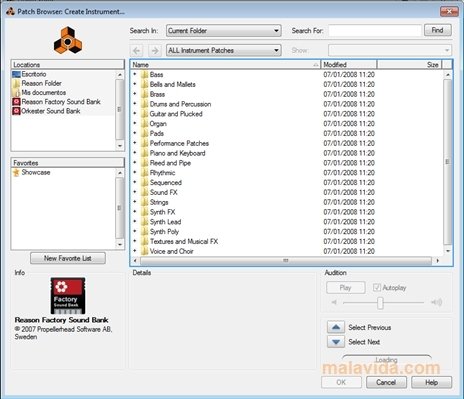Image resolution: width=464 pixels, height=399 pixels.
Task: Click the Cancel button
Action: coord(386,382)
